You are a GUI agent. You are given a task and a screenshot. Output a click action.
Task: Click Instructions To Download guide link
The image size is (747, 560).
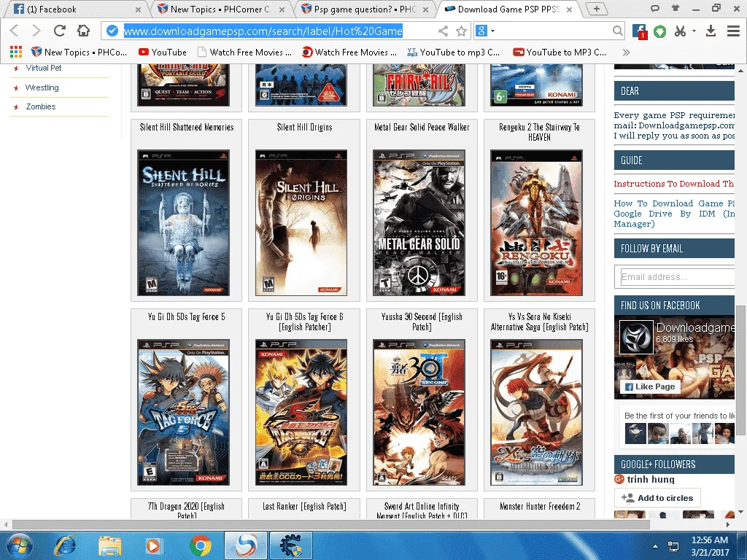pyautogui.click(x=673, y=184)
